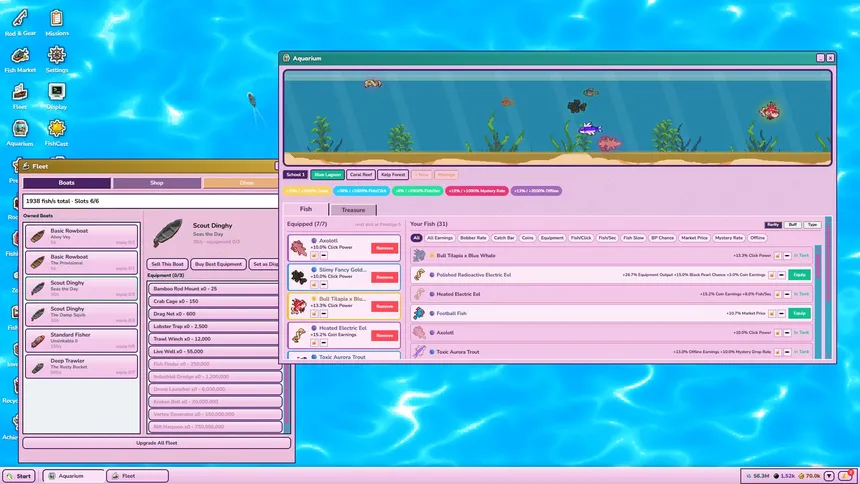Image resolution: width=860 pixels, height=484 pixels.
Task: Equip the Polished Radioactive Electric Eel
Action: (x=799, y=274)
